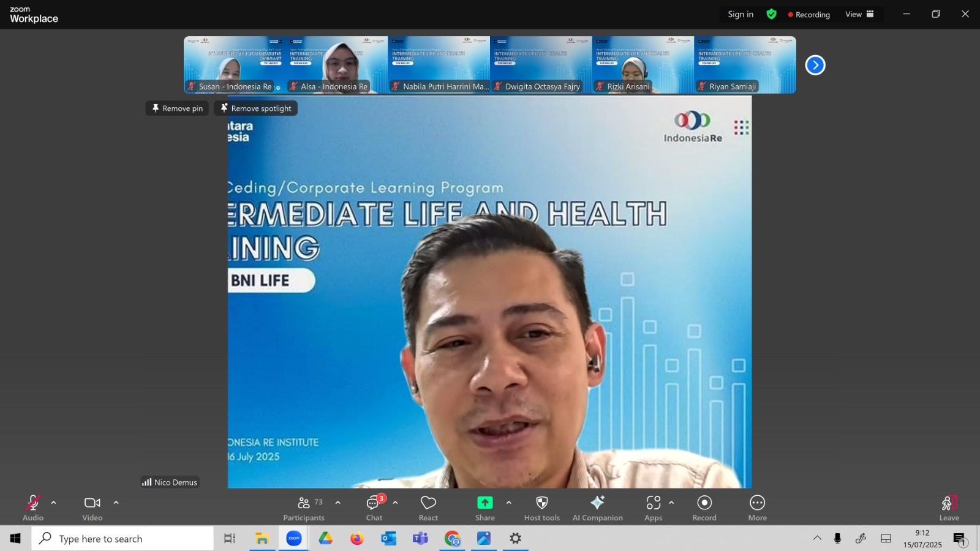Click the green Share screen icon
The image size is (980, 551).
(x=484, y=503)
